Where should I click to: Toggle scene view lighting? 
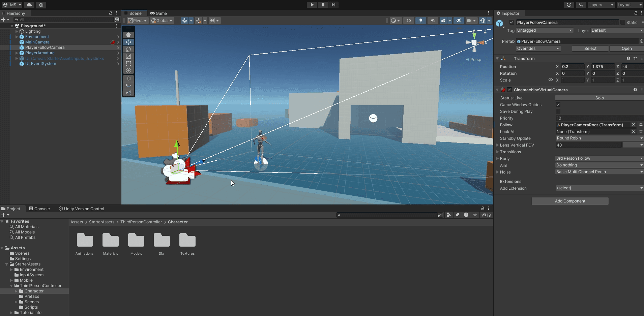click(420, 21)
